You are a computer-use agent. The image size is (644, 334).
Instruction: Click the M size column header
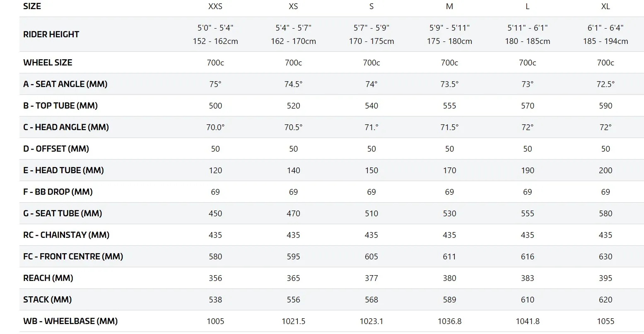coord(449,6)
